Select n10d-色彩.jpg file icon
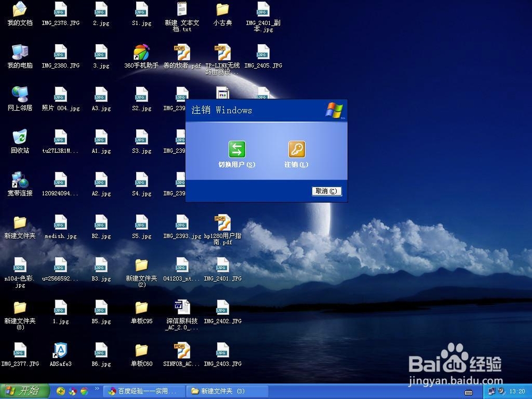 [x=20, y=265]
